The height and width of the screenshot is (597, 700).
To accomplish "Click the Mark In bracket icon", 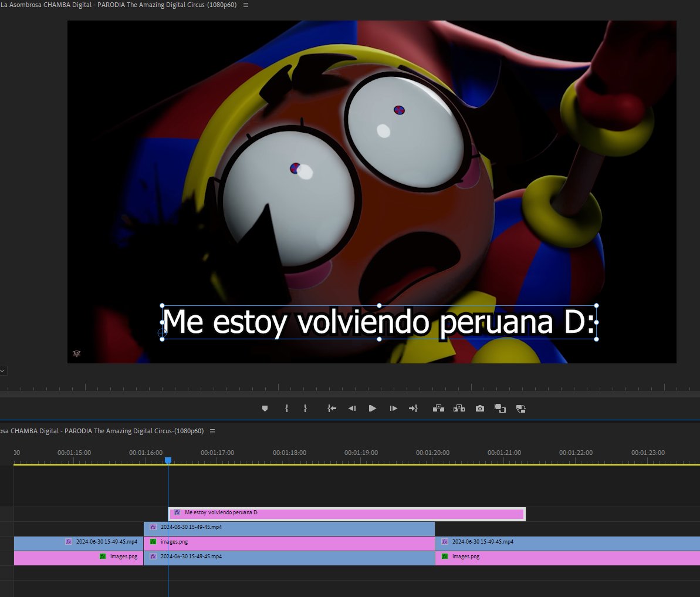I will pyautogui.click(x=286, y=408).
